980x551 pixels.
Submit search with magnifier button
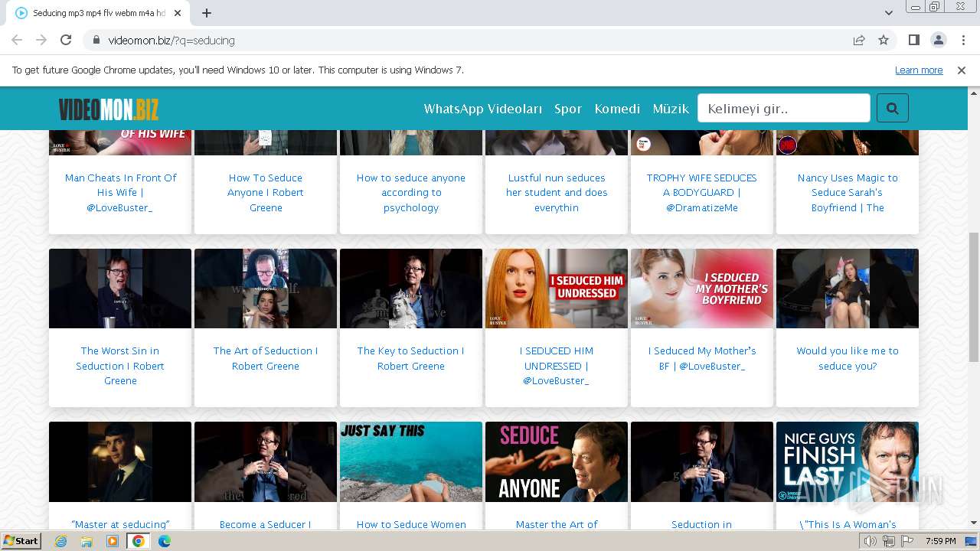click(x=892, y=109)
